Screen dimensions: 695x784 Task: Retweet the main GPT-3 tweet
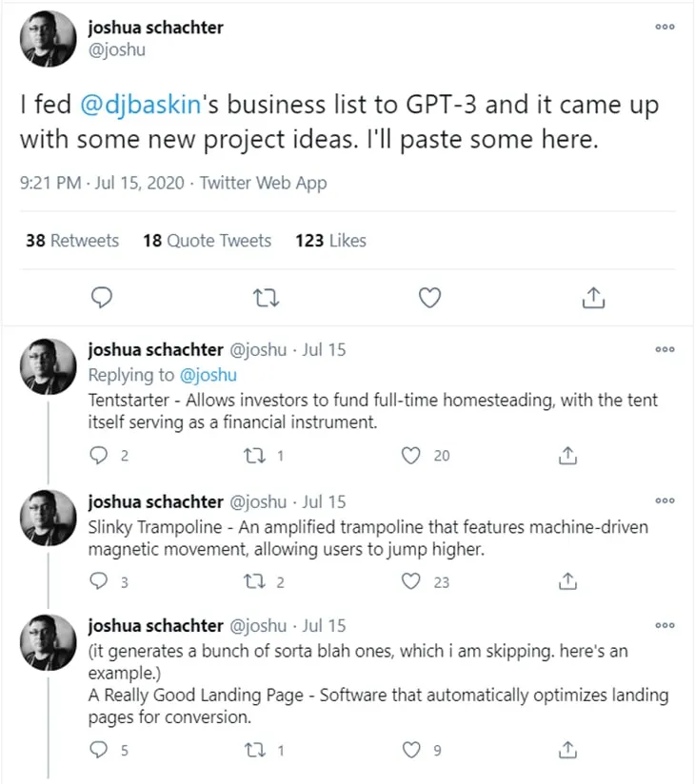266,297
